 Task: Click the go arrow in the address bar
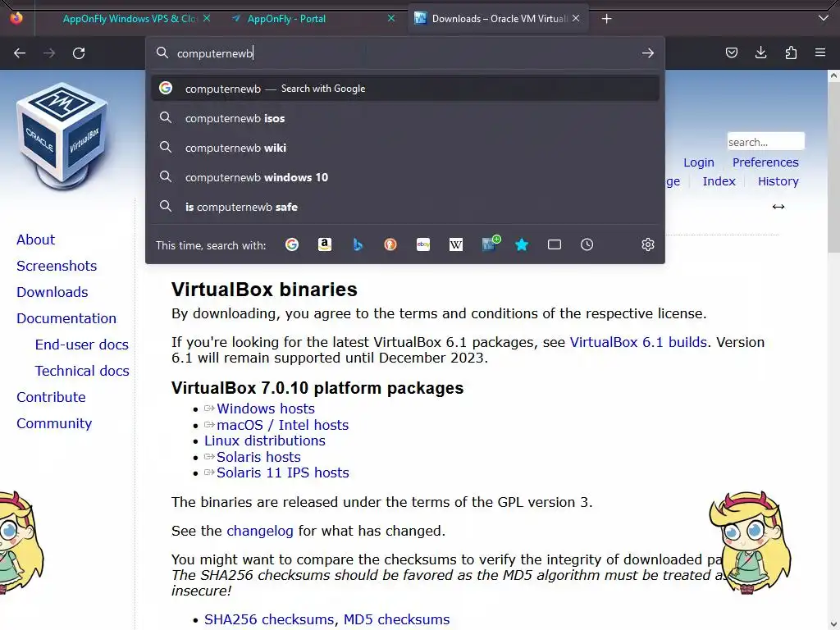point(648,53)
